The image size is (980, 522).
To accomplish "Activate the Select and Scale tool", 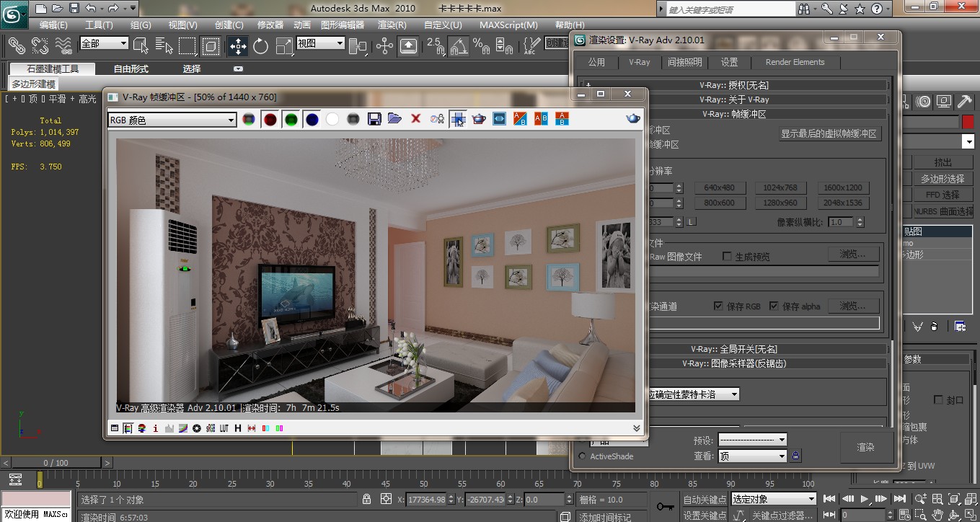I will coord(285,46).
